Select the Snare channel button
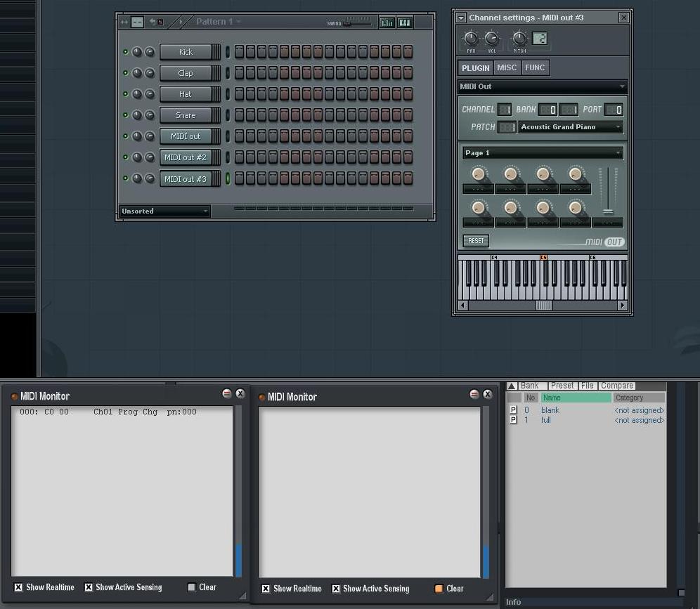The width and height of the screenshot is (700, 609). point(186,115)
